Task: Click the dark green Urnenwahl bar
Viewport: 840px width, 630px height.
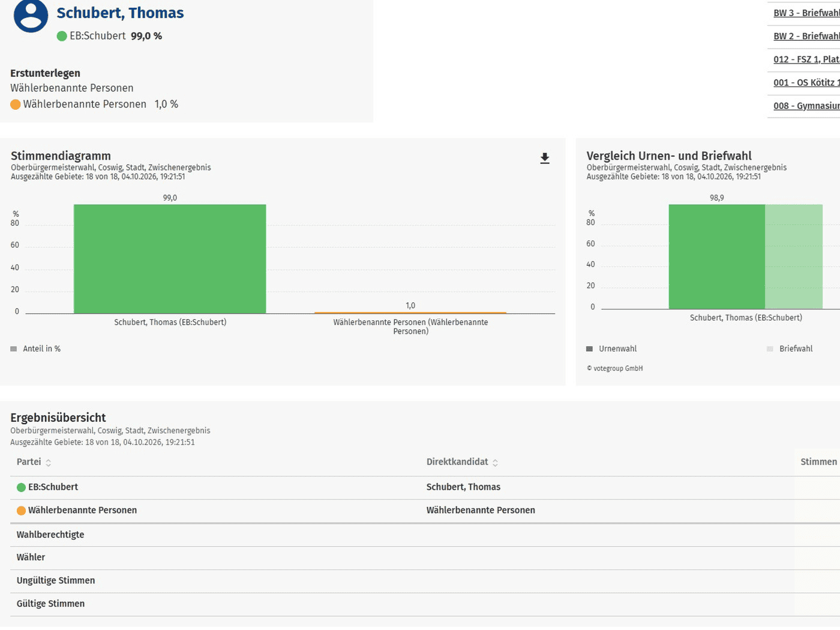Action: [x=717, y=257]
